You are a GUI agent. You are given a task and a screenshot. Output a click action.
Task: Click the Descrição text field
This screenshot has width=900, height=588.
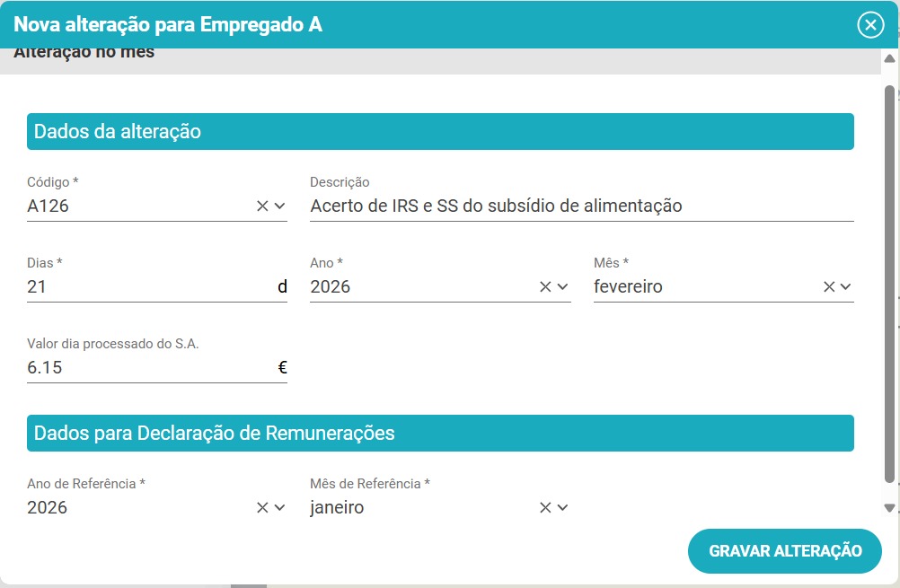[x=580, y=206]
